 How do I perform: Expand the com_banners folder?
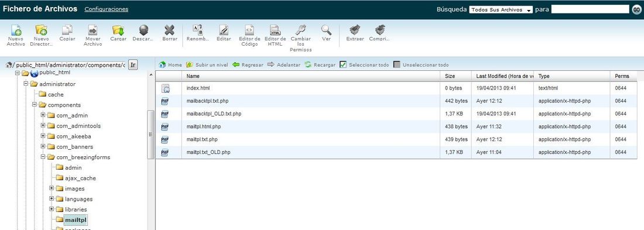tap(43, 147)
